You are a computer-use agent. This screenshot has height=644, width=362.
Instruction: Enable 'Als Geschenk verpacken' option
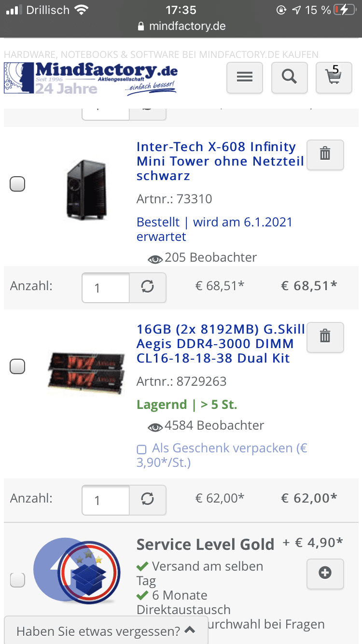pos(142,449)
